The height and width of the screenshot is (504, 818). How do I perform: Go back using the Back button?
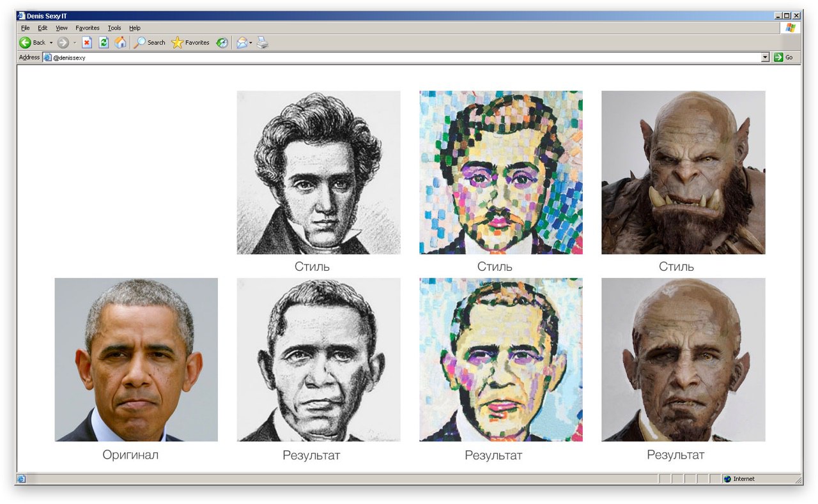[x=32, y=43]
